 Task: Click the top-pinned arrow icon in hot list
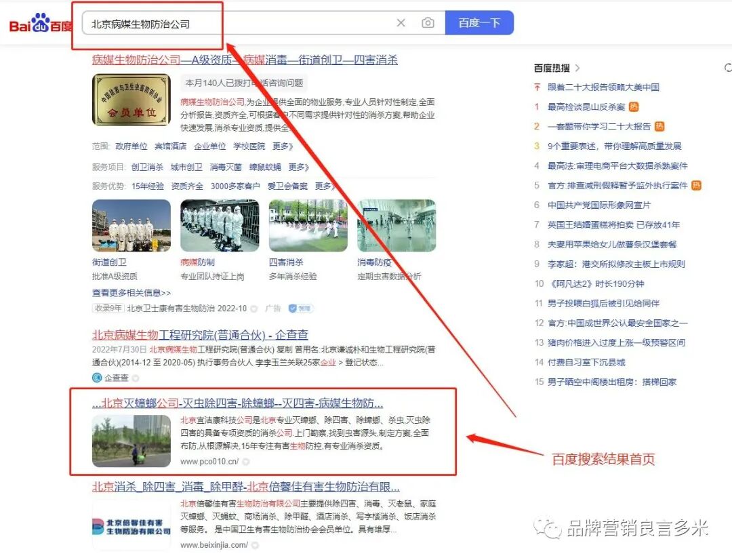(537, 87)
